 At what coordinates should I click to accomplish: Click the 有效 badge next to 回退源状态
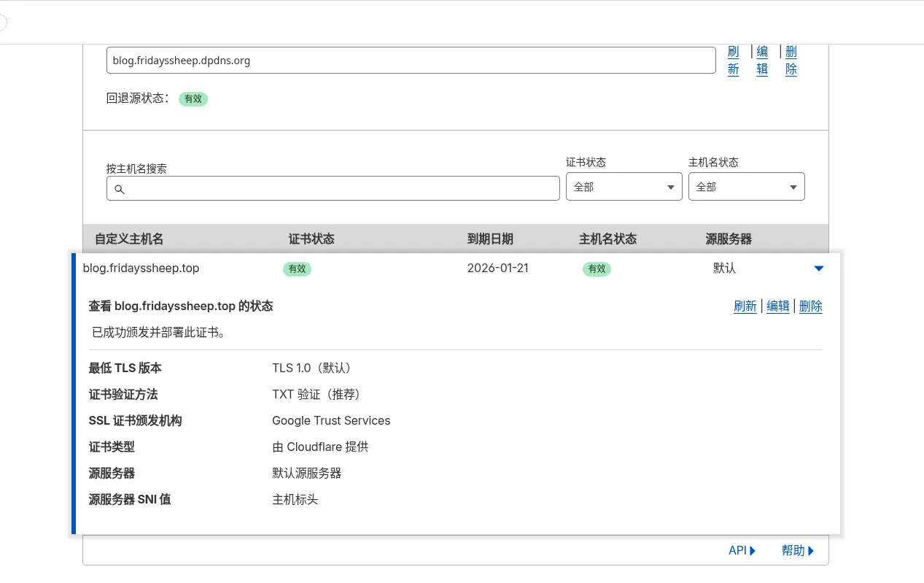193,99
